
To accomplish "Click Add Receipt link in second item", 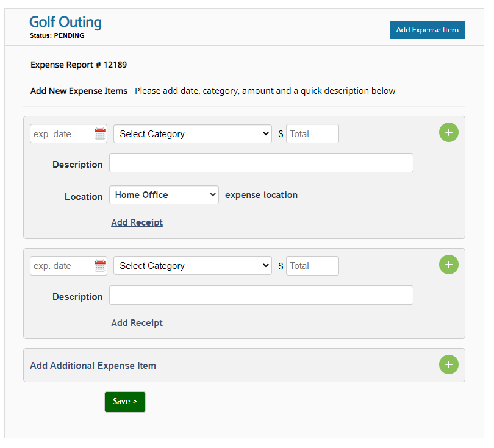I will [137, 323].
